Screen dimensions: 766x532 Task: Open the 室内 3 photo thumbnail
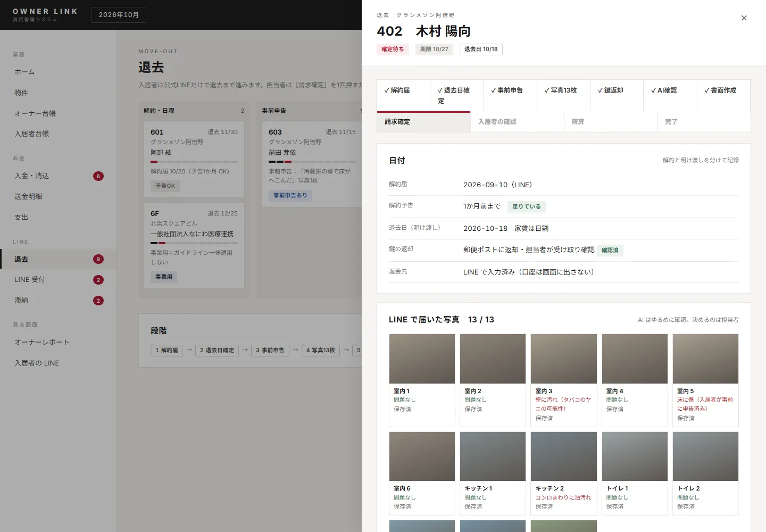click(x=564, y=359)
